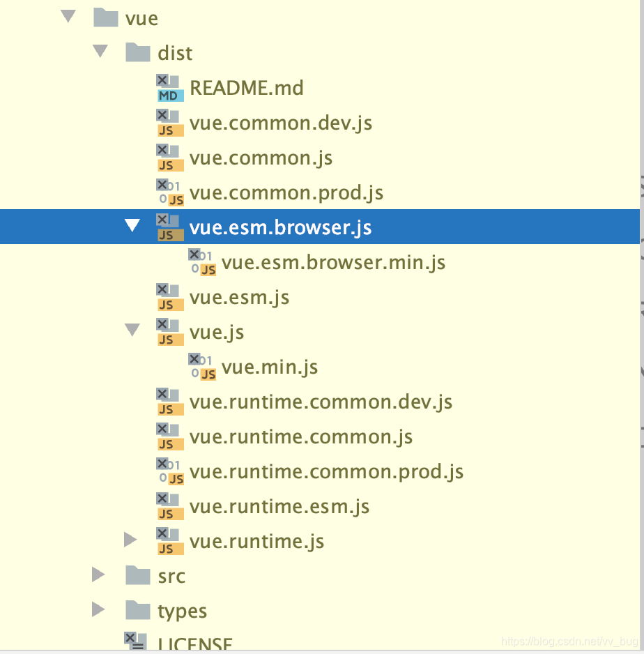
Task: Click the vue.runtime.js JS file icon
Action: click(x=170, y=541)
